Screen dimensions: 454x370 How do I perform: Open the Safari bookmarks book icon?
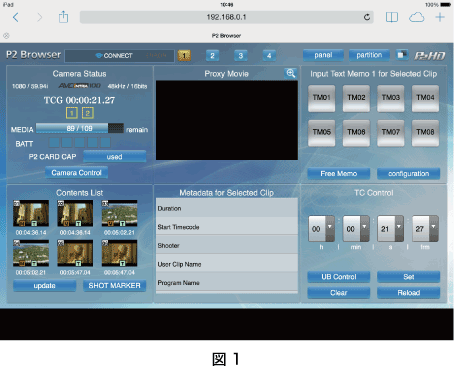coord(392,17)
